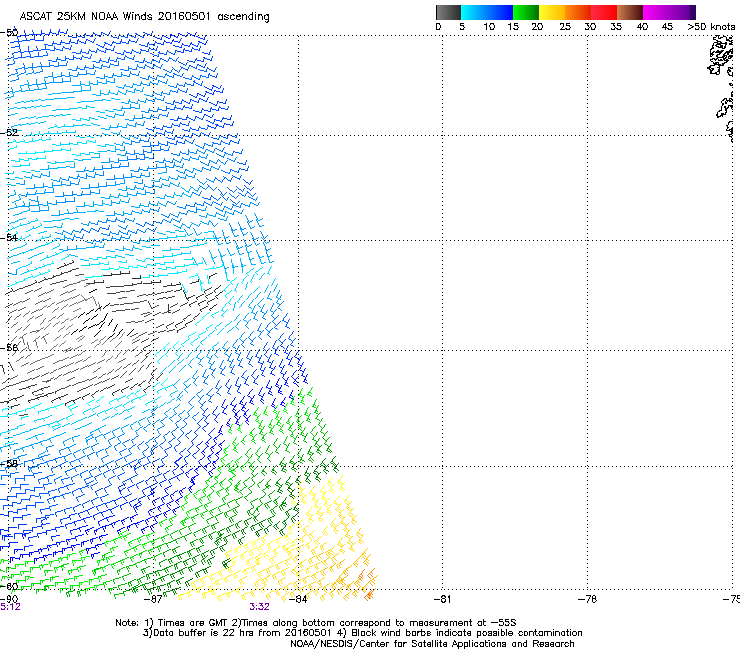740x650 pixels.
Task: Click the '-60' latitude axis label
Action: 9,586
